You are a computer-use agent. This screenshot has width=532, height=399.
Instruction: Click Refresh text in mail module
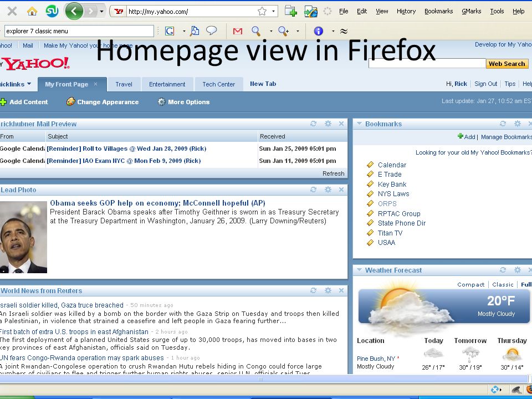pyautogui.click(x=333, y=173)
